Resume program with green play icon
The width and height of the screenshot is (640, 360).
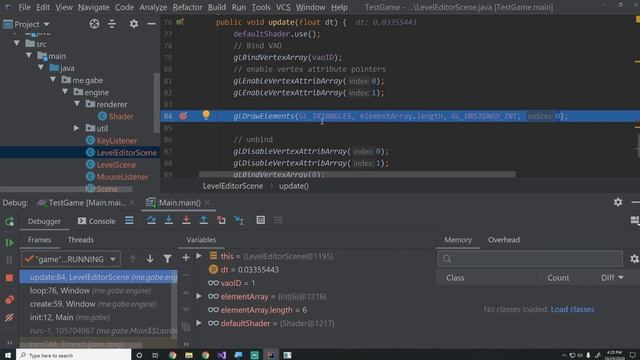9,243
